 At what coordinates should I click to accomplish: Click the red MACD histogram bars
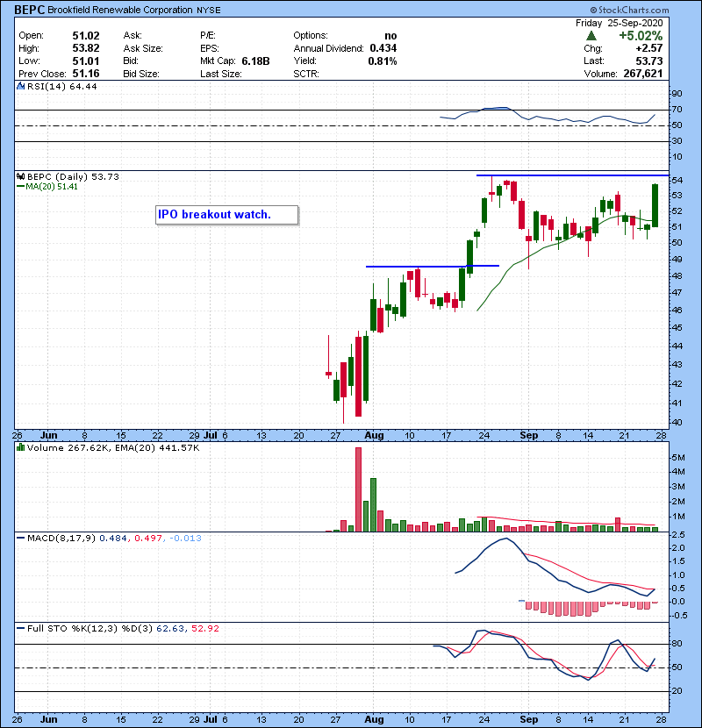(x=562, y=607)
